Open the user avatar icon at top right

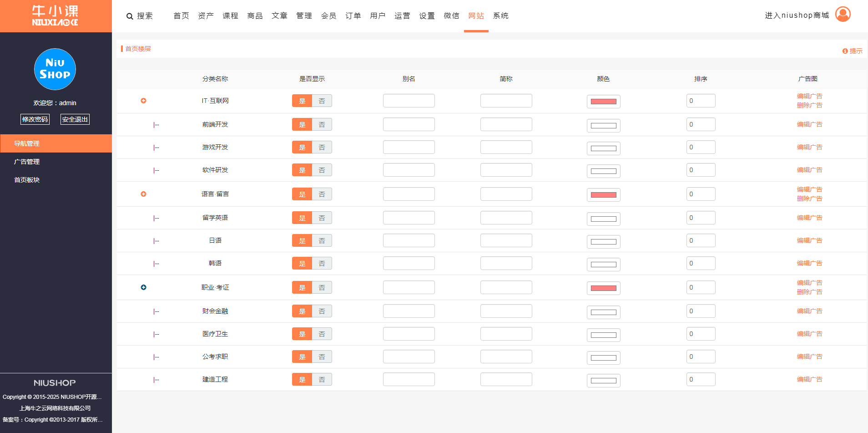click(x=843, y=15)
